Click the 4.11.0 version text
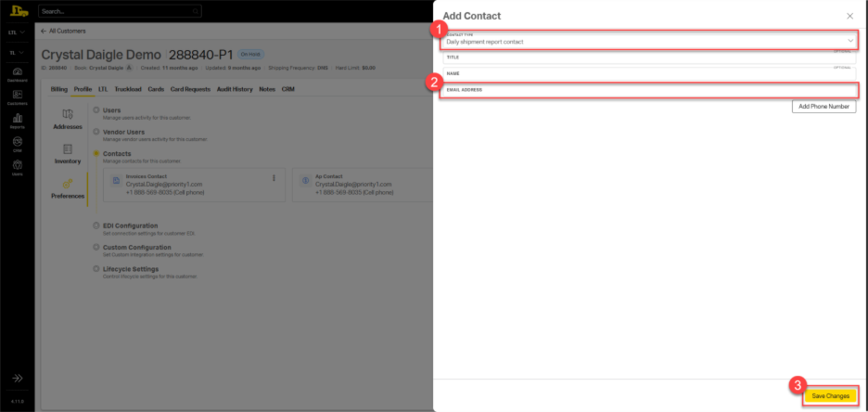Screen dimensions: 868x412 point(18,401)
